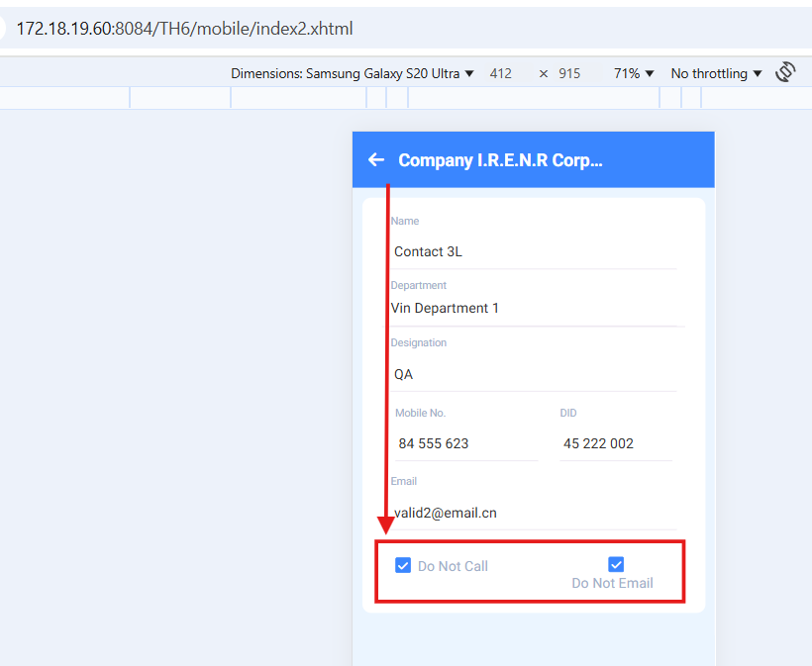
Task: Open the No throttling dropdown
Action: [x=716, y=73]
